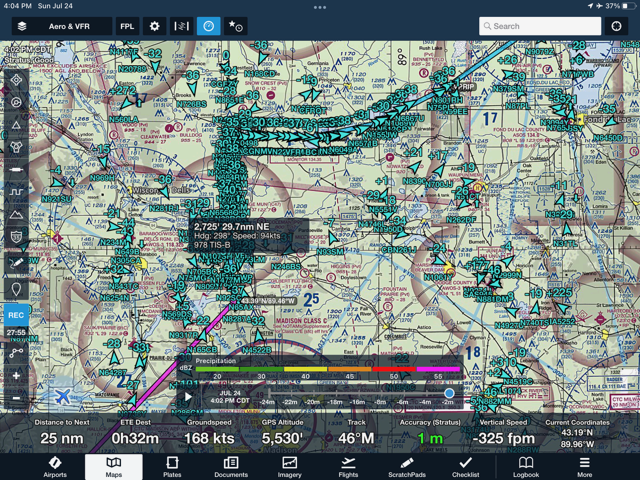Select the triangle sidebar icon
This screenshot has width=640, height=480.
16,124
